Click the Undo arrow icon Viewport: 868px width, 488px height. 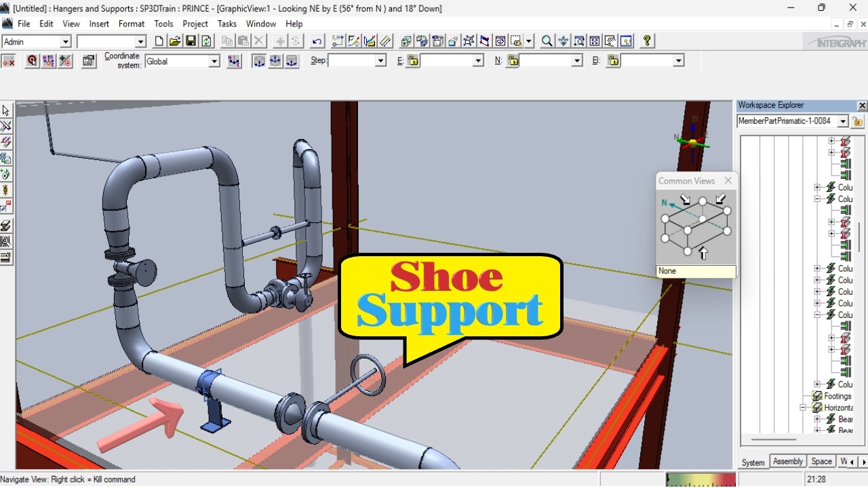317,41
